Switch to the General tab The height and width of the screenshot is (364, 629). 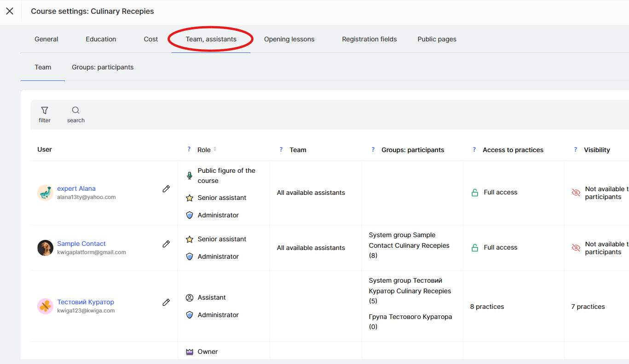point(46,39)
